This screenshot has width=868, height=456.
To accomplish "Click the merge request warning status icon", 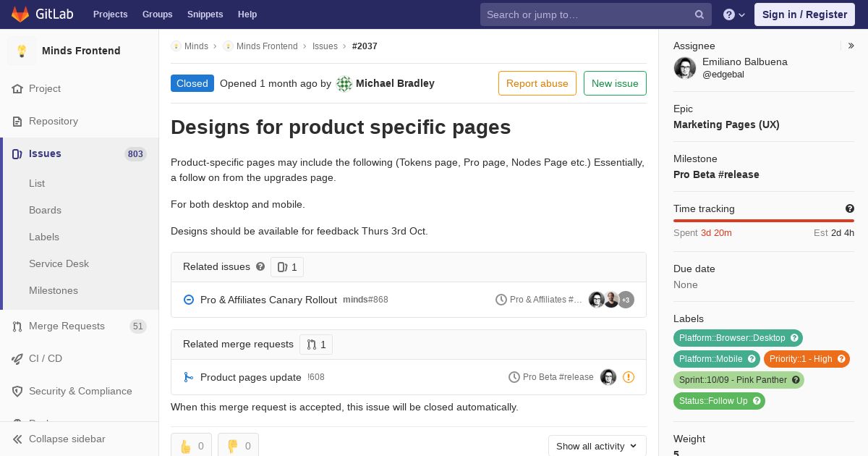I will (629, 377).
